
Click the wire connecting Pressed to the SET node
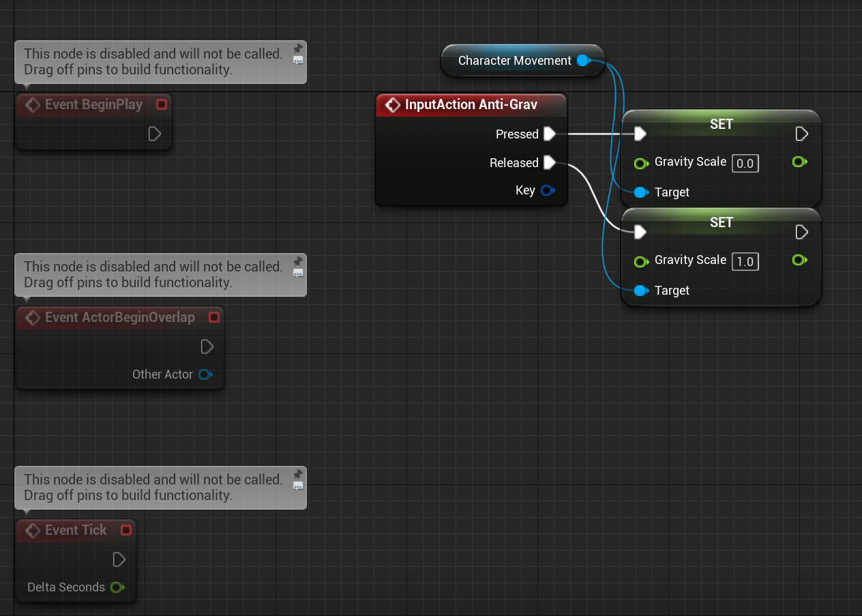coord(593,134)
